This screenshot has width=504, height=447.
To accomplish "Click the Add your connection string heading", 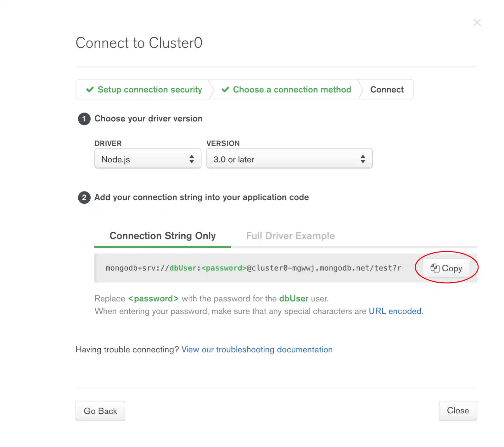I will click(202, 197).
